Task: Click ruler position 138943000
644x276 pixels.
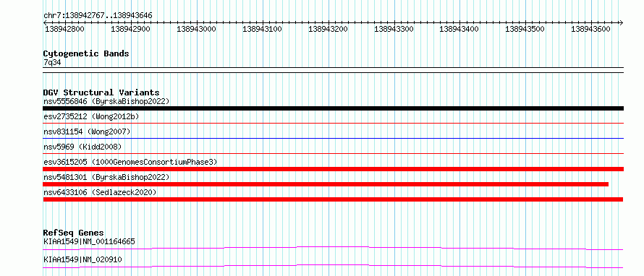Action: [196, 29]
